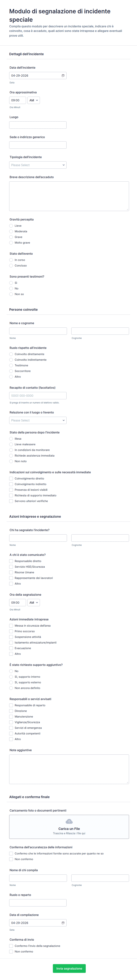Click the cloud upload icon
The width and height of the screenshot is (137, 980).
point(69,821)
